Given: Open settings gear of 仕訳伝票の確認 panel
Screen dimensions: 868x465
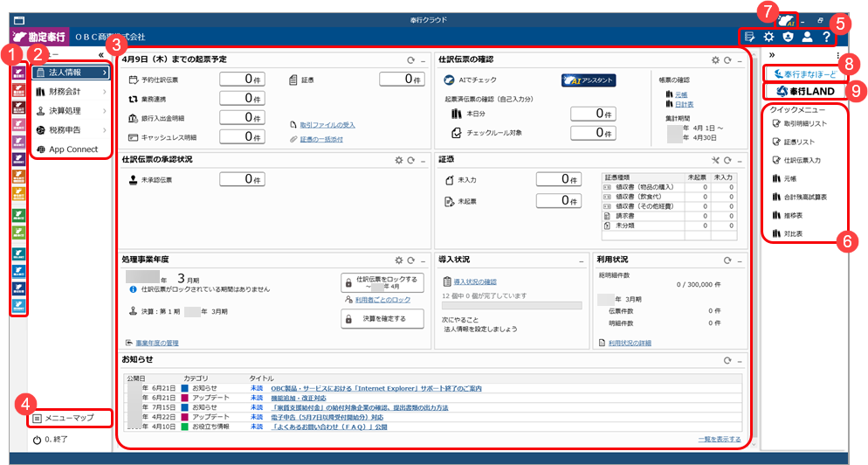Looking at the screenshot, I should pos(715,60).
